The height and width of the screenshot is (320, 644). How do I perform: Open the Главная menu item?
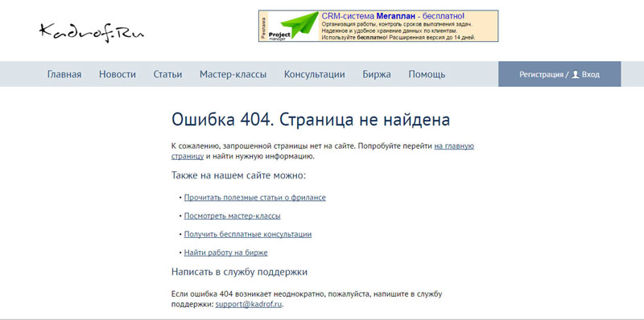64,75
